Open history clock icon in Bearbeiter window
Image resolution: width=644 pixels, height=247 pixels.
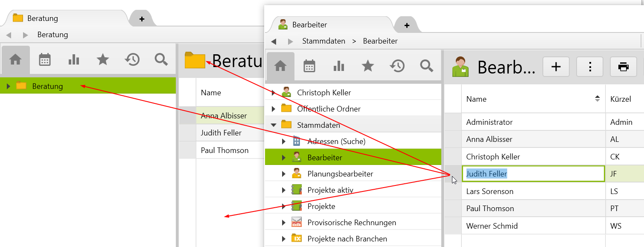[397, 66]
